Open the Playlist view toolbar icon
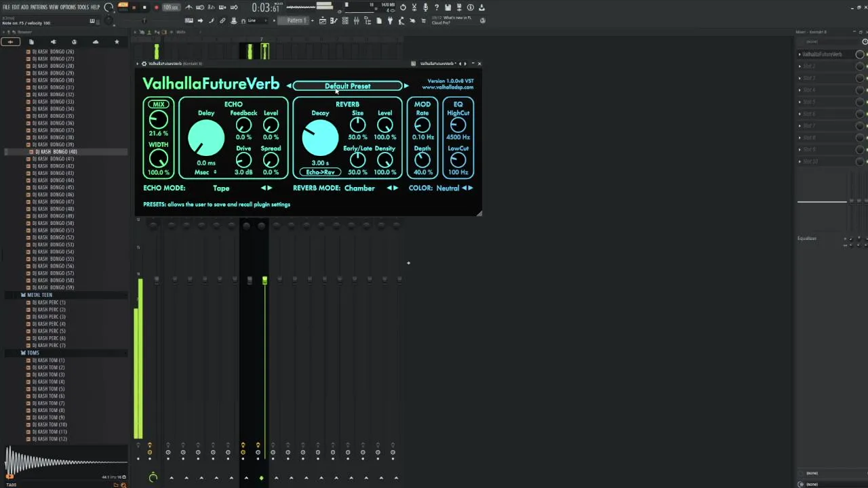 click(323, 20)
